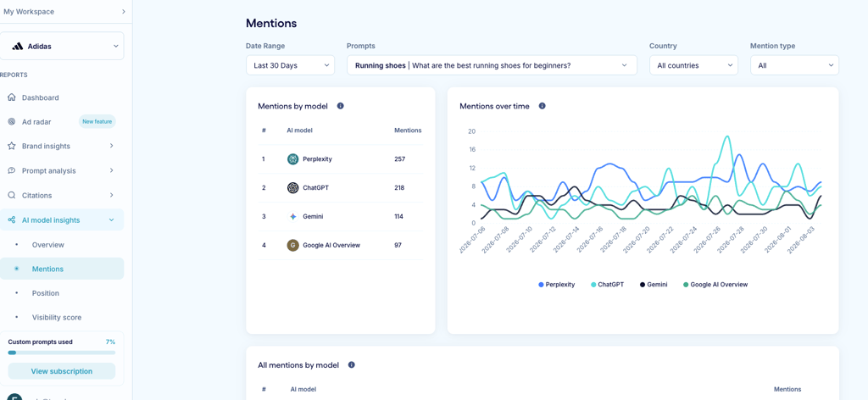Toggle Perplexity series in chart legend
Screen dimensions: 868x400
click(556, 285)
